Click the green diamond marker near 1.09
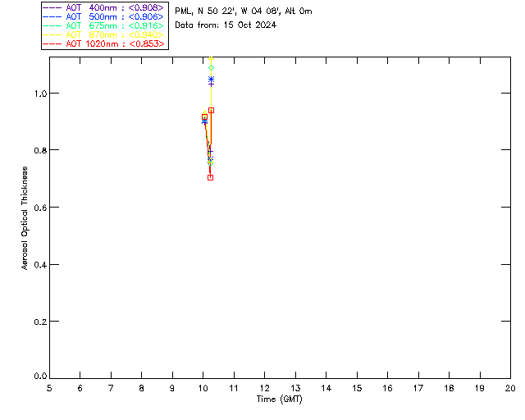 pyautogui.click(x=211, y=68)
